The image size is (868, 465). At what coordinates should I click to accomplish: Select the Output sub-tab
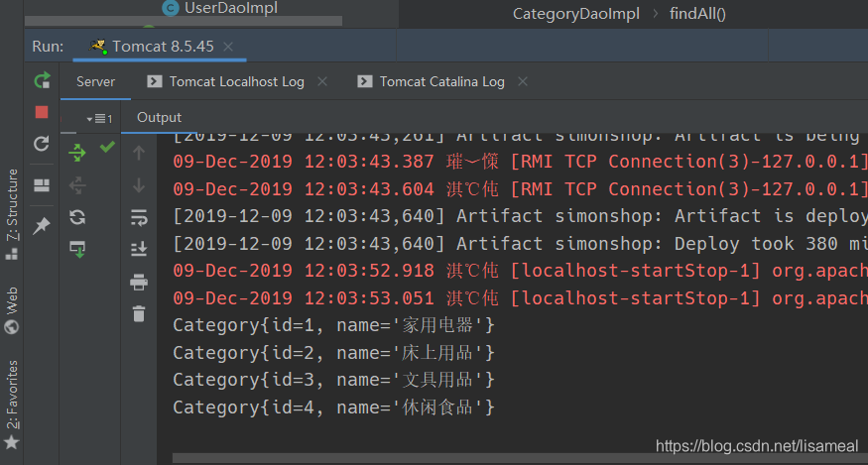click(x=159, y=117)
